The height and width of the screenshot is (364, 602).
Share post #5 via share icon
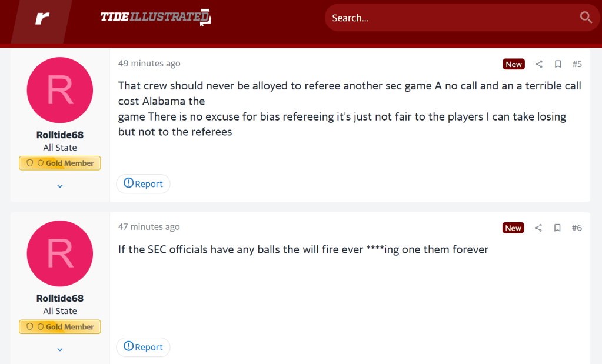point(538,64)
